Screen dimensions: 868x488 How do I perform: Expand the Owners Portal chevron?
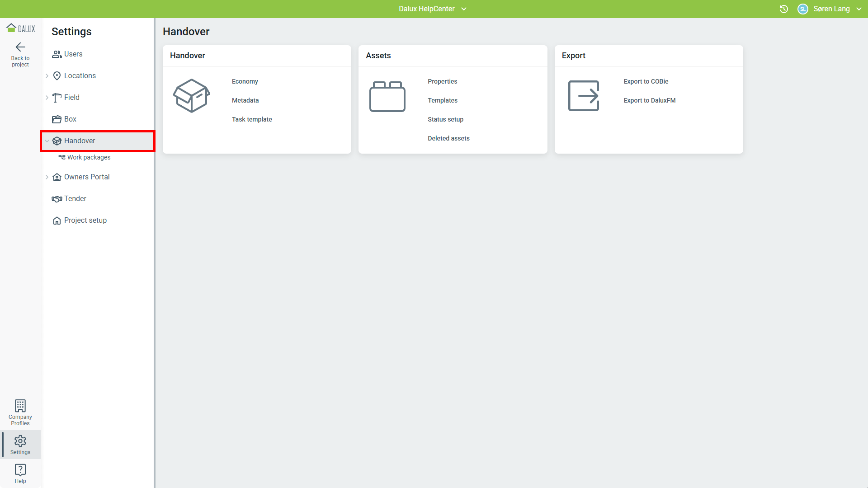tap(47, 177)
